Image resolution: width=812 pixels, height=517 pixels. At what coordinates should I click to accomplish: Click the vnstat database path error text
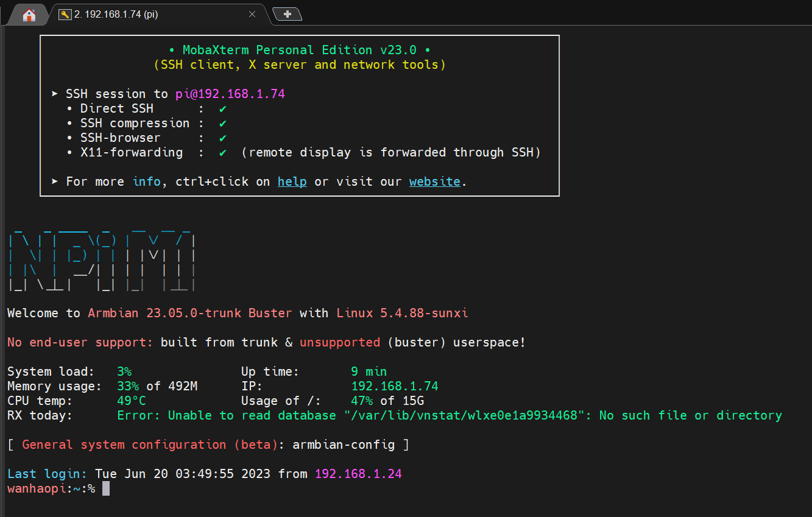[x=450, y=415]
